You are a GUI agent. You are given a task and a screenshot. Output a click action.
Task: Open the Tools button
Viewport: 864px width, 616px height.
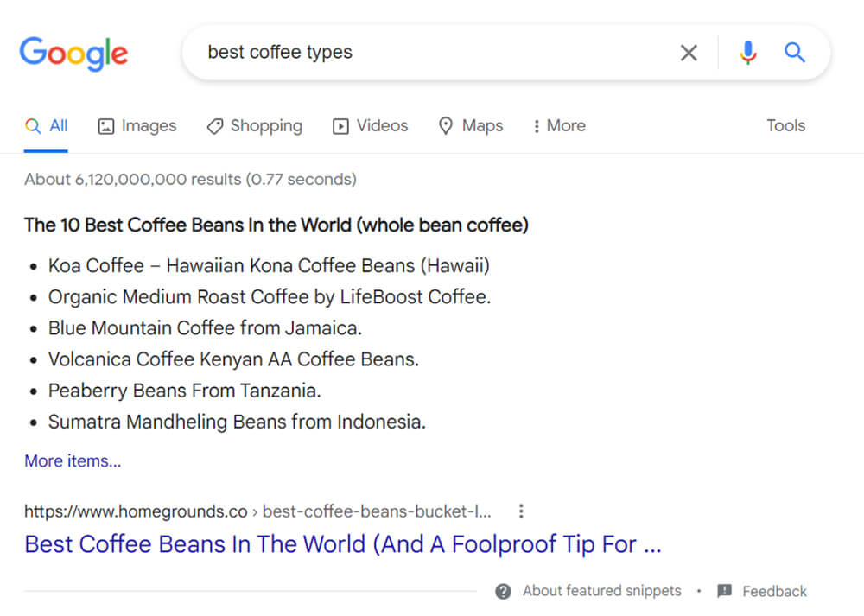(785, 125)
